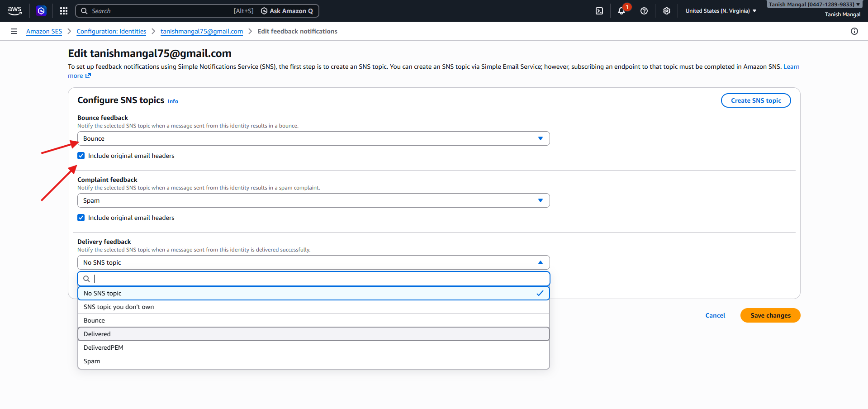The height and width of the screenshot is (409, 868).
Task: Collapse the Delivery feedback topic dropdown
Action: 313,262
